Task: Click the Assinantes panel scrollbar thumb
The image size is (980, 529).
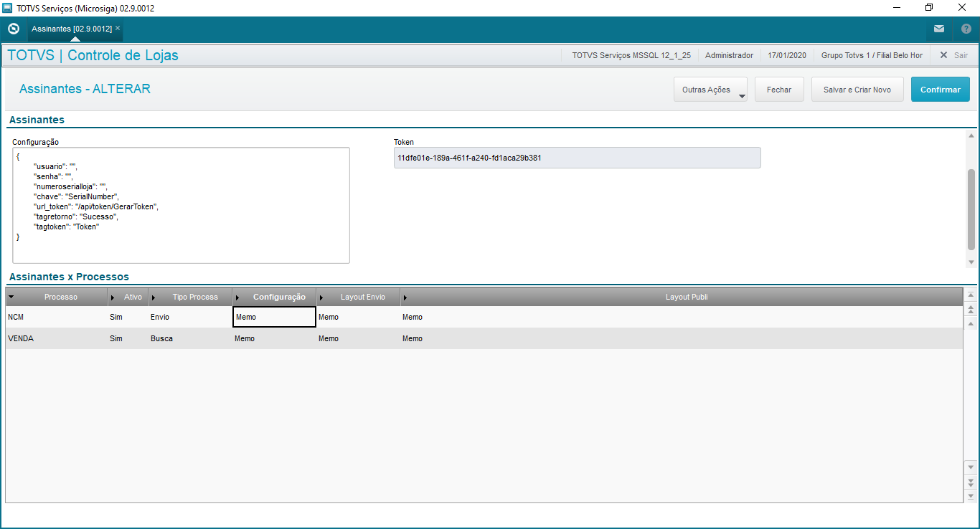Action: point(971,209)
